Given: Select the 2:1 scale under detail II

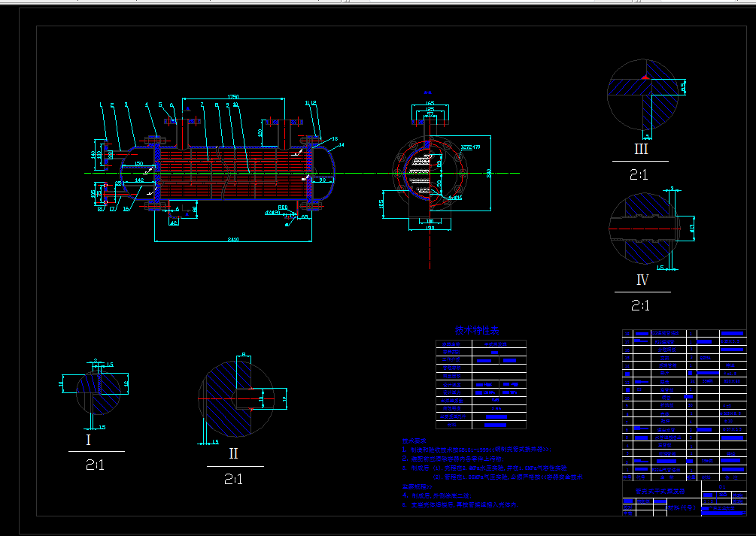Looking at the screenshot, I should [x=233, y=479].
